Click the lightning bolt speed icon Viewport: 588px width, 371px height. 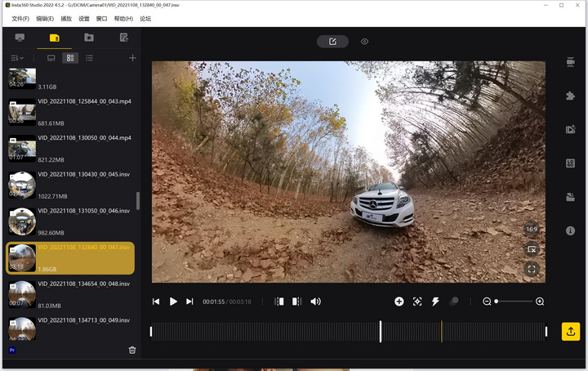435,302
